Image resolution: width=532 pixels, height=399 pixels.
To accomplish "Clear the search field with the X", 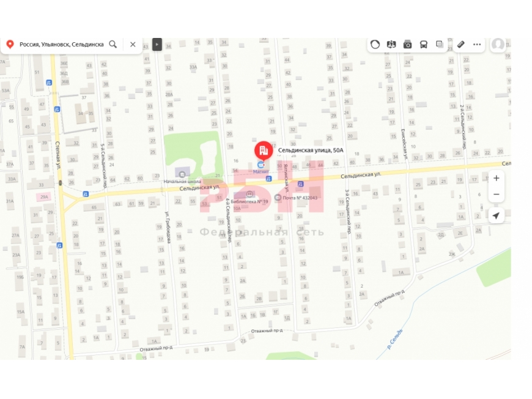I will (133, 45).
